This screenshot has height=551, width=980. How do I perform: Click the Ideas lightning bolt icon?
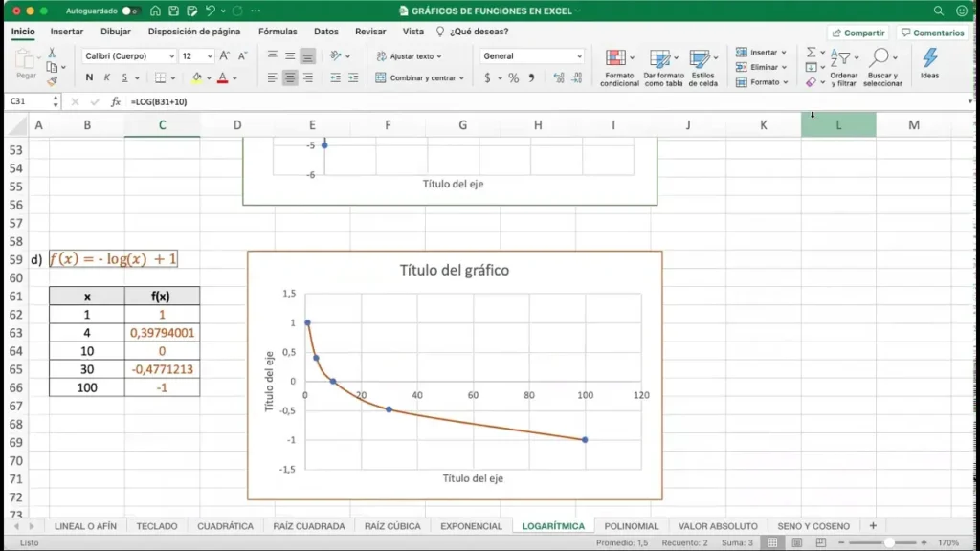click(x=929, y=59)
